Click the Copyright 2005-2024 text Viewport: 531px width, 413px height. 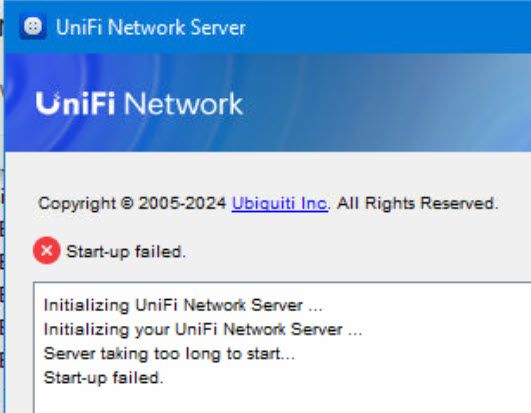(132, 203)
